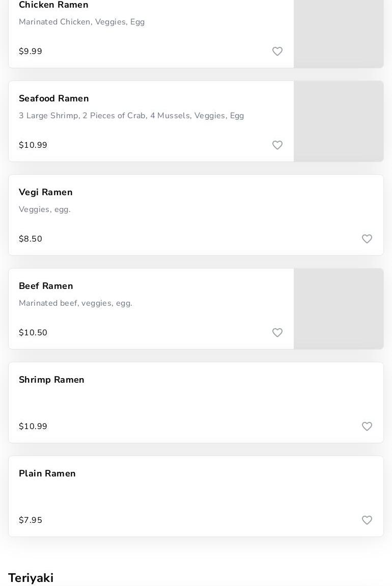
Task: Like Shrimp Ramen via heart icon
Action: (367, 427)
